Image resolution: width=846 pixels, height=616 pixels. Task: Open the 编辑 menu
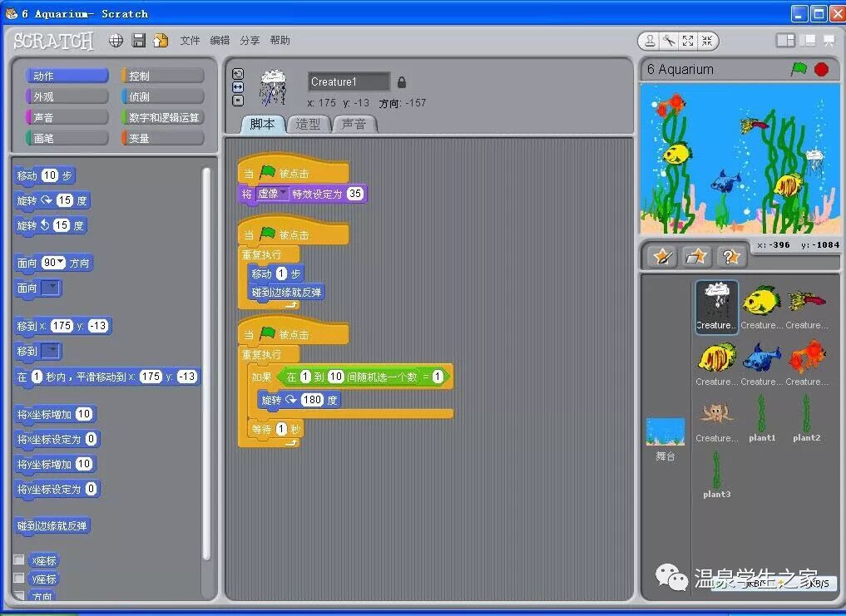[x=220, y=41]
